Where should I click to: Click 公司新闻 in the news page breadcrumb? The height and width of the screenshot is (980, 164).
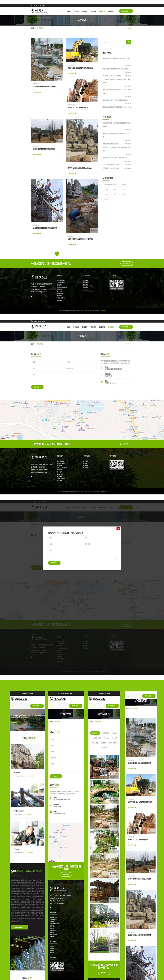(x=40, y=28)
